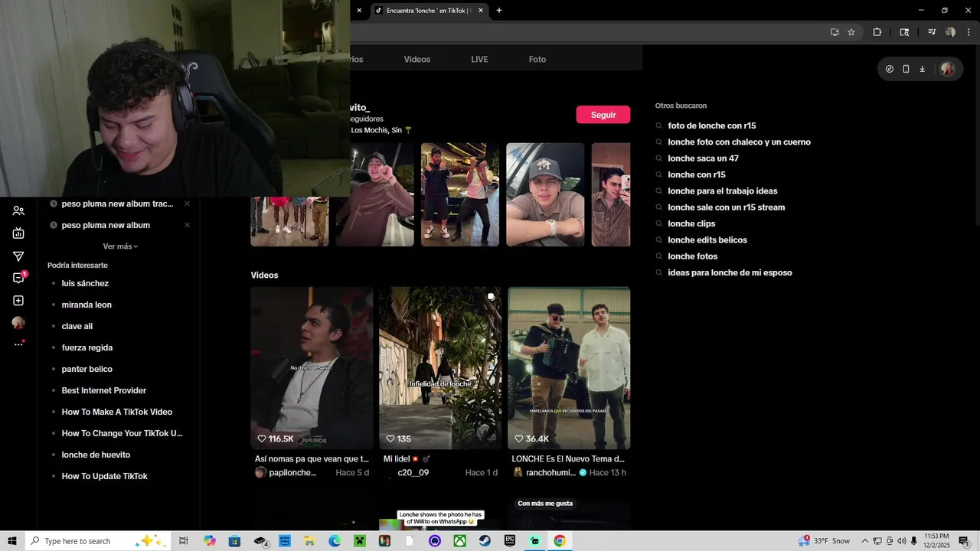Search 'ideas para lonche de mi esposo'
This screenshot has height=551, width=980.
pyautogui.click(x=730, y=272)
